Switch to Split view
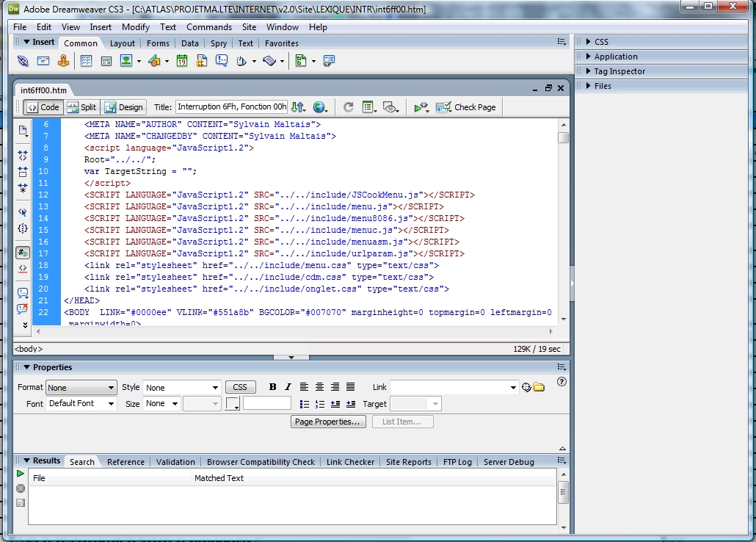 click(81, 107)
